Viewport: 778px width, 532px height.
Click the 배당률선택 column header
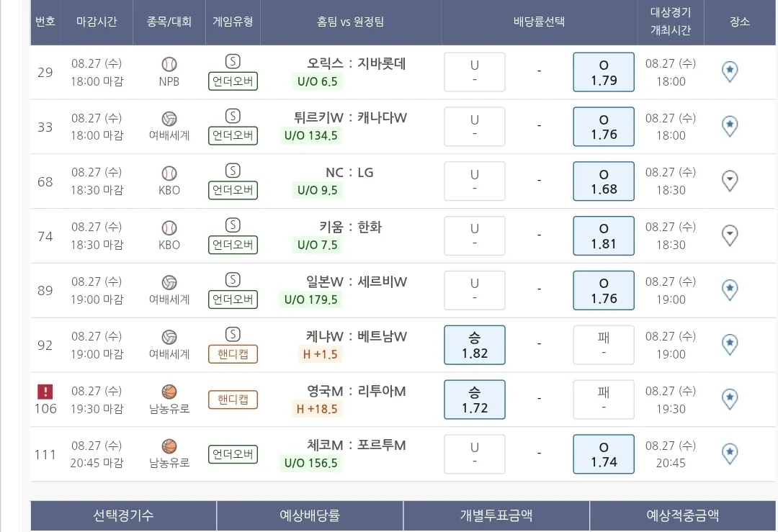click(539, 22)
